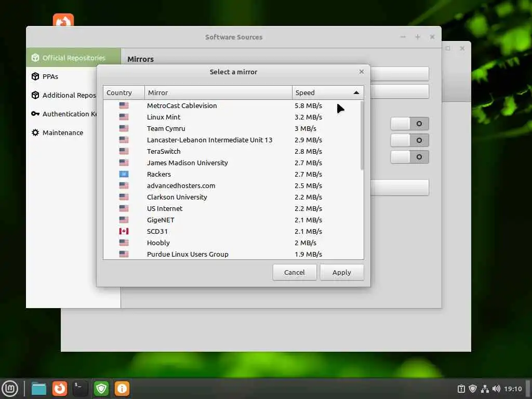
Task: Click the notification icon in system tray
Action: click(461, 389)
